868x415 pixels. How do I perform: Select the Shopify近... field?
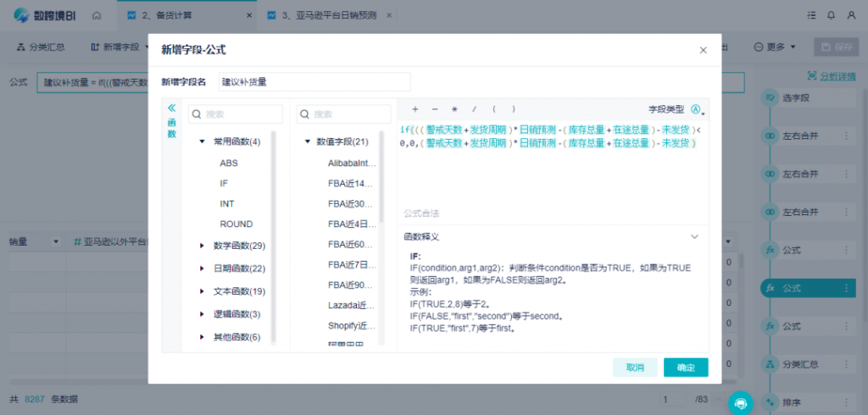pos(352,326)
